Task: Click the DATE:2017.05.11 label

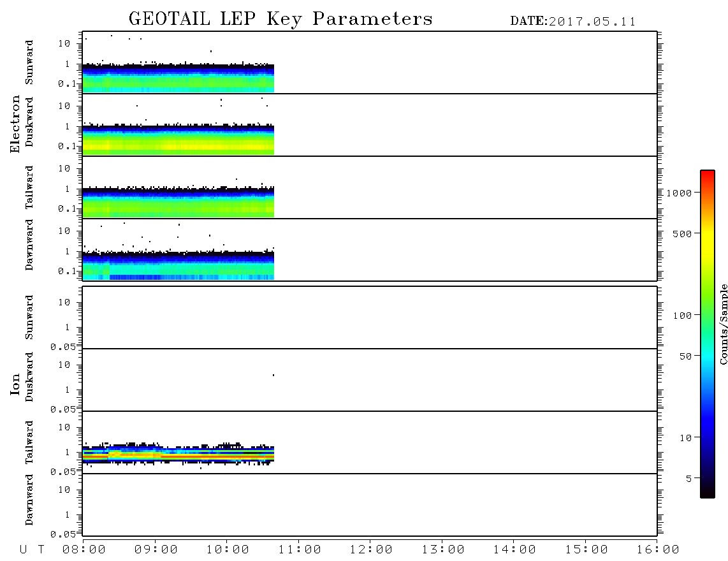Action: pos(573,22)
